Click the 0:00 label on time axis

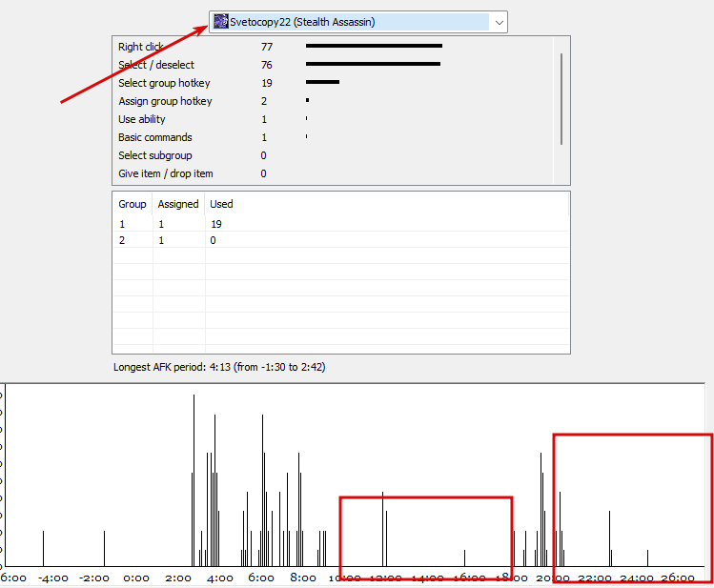(136, 578)
